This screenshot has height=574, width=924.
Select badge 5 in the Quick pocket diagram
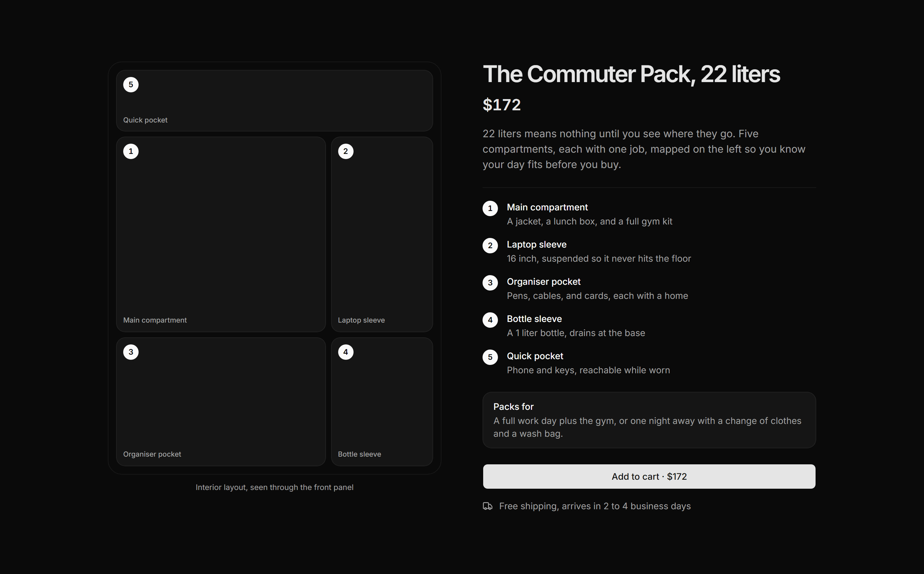(131, 85)
